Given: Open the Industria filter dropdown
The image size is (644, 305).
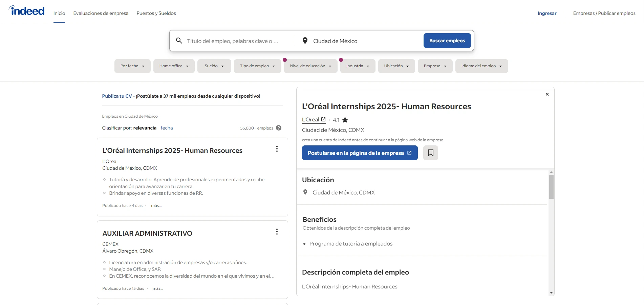Looking at the screenshot, I should click(x=358, y=66).
